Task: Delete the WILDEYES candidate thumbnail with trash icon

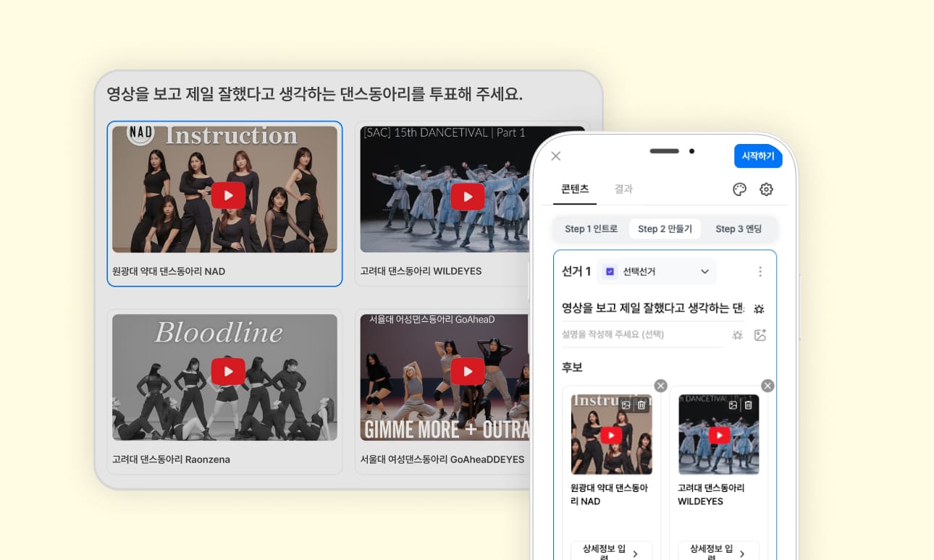Action: click(x=748, y=405)
